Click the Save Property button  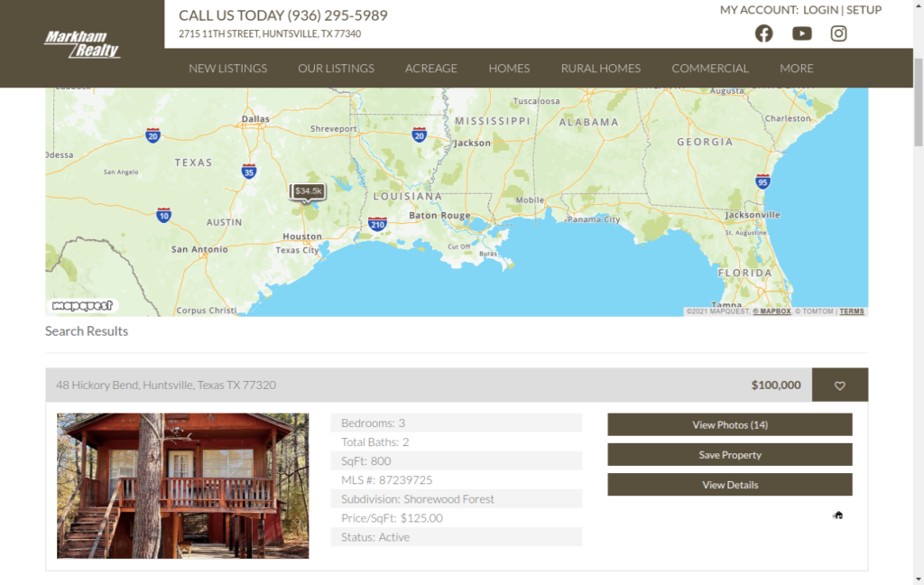pos(730,455)
